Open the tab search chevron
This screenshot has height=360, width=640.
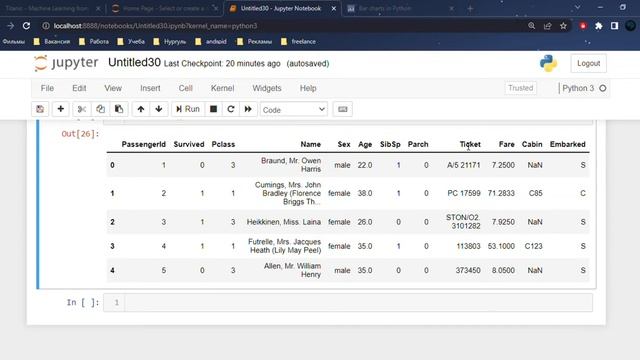[x=578, y=7]
